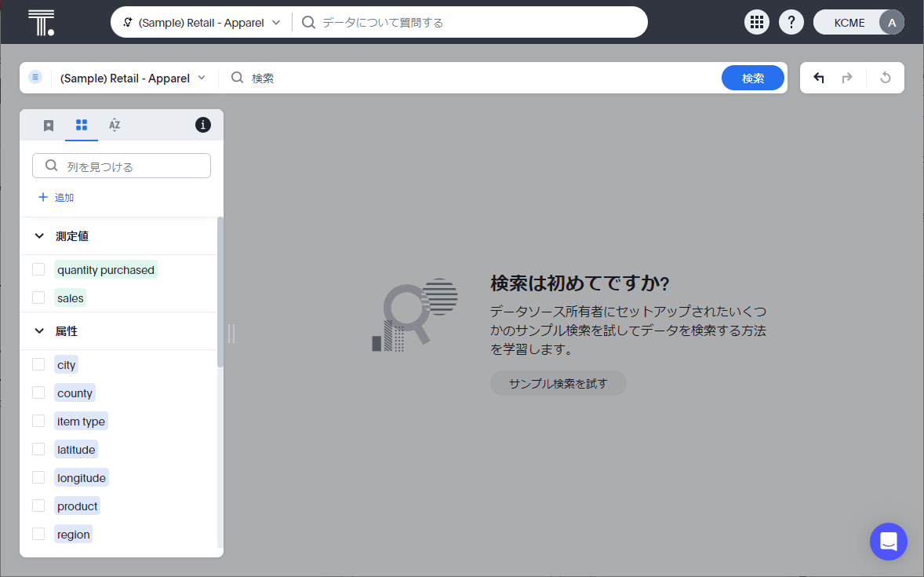Collapse the 属性 section
The width and height of the screenshot is (924, 577).
[x=39, y=331]
